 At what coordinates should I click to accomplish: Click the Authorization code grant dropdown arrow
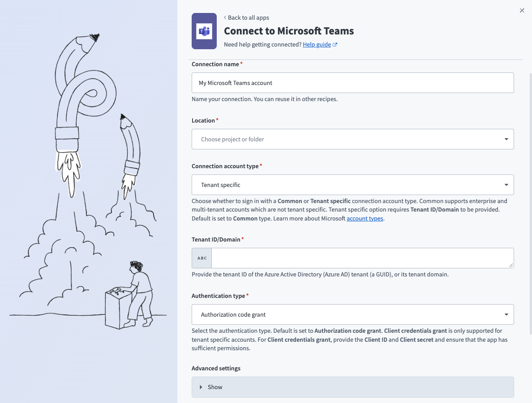coord(506,314)
